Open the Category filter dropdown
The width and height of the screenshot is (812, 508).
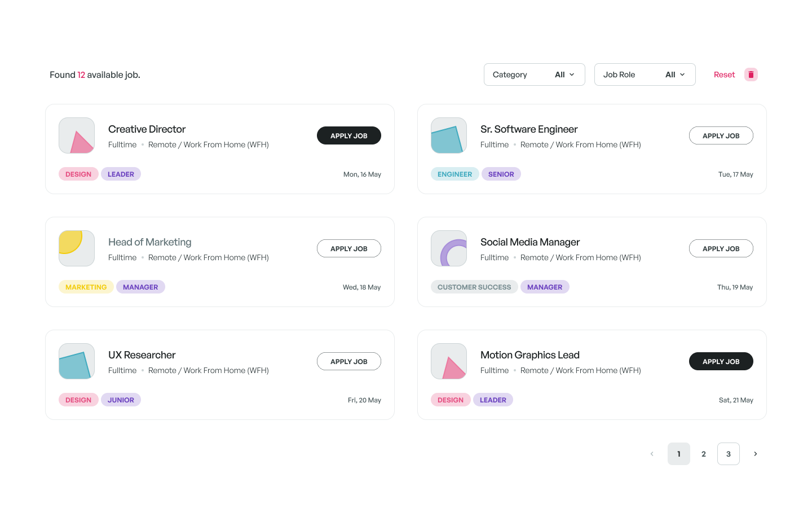[534, 75]
